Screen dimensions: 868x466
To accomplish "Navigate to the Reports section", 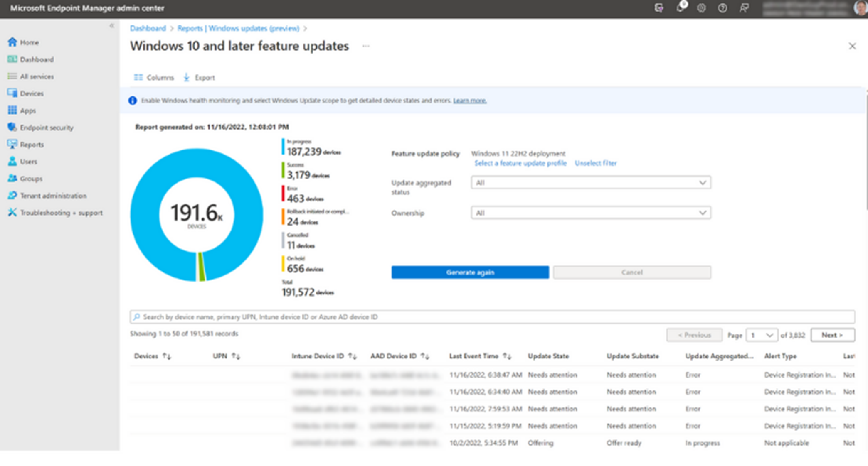I will click(32, 144).
